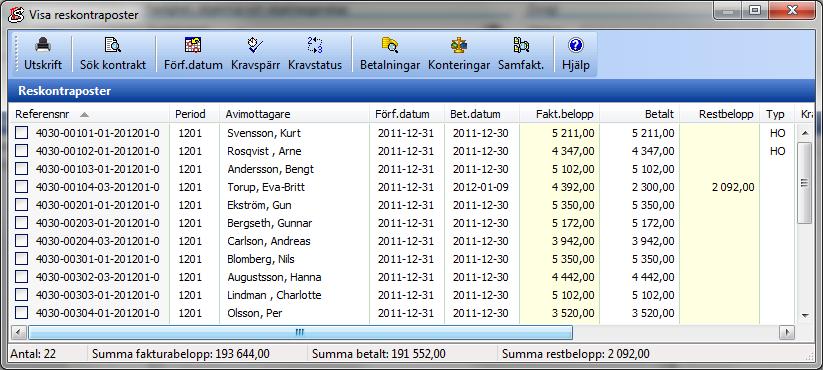Click reference 4030-00303-01-201201-0
Viewport: 823px width, 370px height.
tap(98, 295)
